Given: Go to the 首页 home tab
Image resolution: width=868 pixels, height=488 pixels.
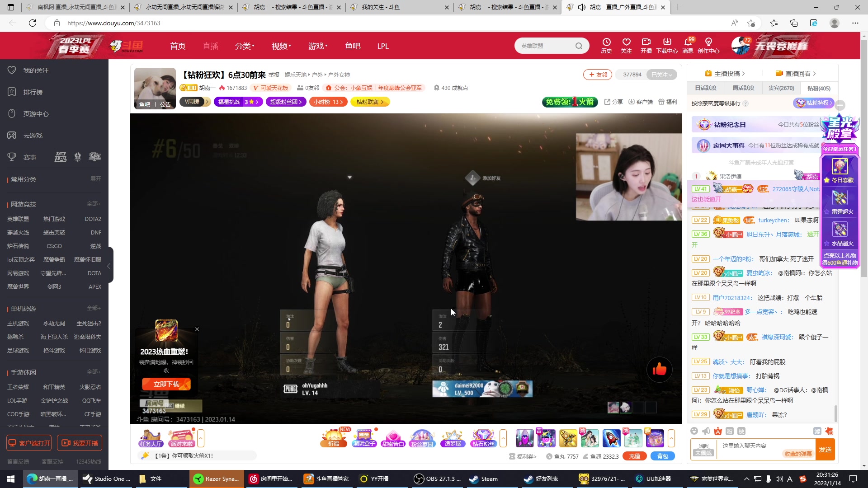Looking at the screenshot, I should point(178,46).
